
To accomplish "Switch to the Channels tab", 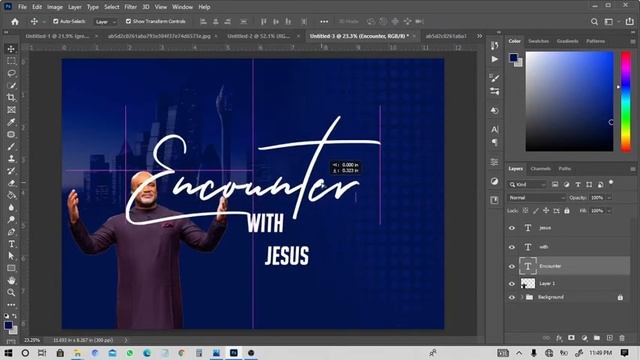I will pyautogui.click(x=540, y=169).
